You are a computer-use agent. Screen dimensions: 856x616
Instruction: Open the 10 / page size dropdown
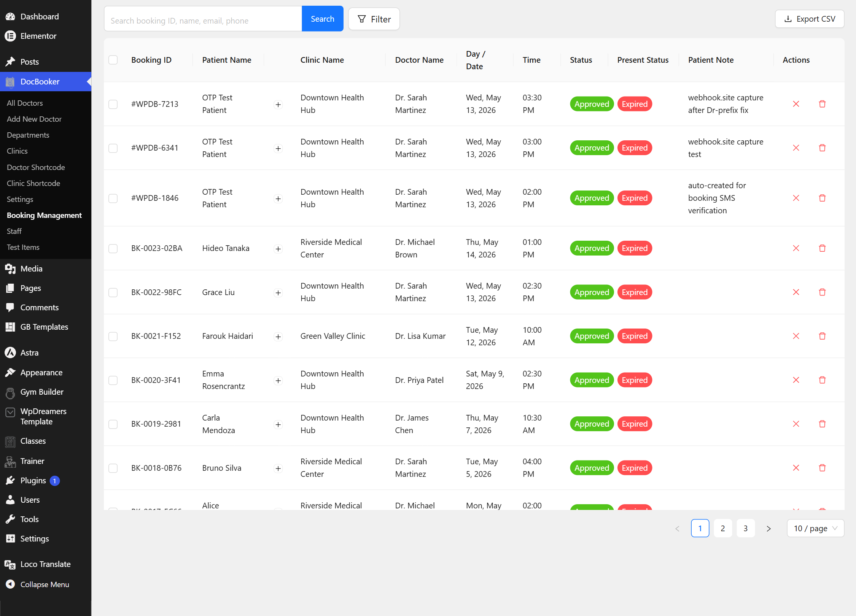click(x=815, y=528)
